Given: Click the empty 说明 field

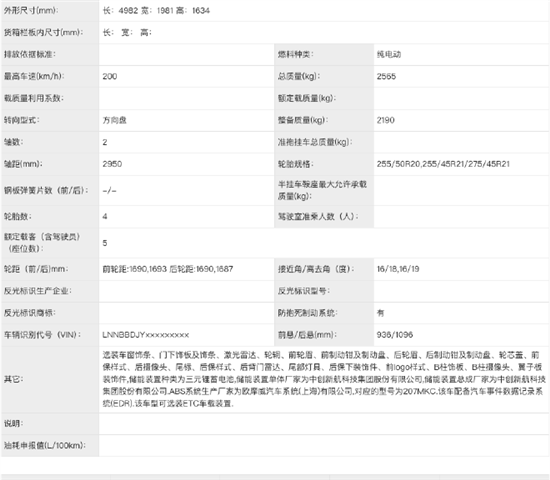Looking at the screenshot, I should 324,424.
